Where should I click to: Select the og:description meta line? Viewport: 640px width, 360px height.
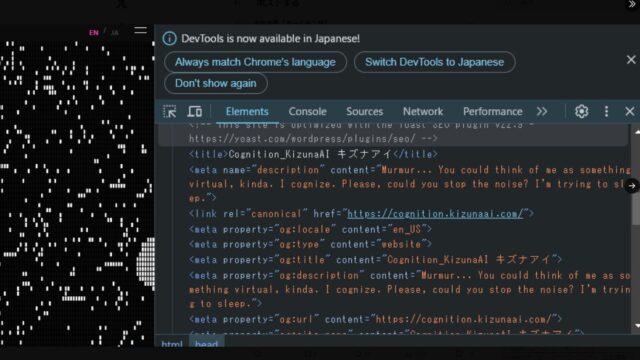tap(409, 289)
